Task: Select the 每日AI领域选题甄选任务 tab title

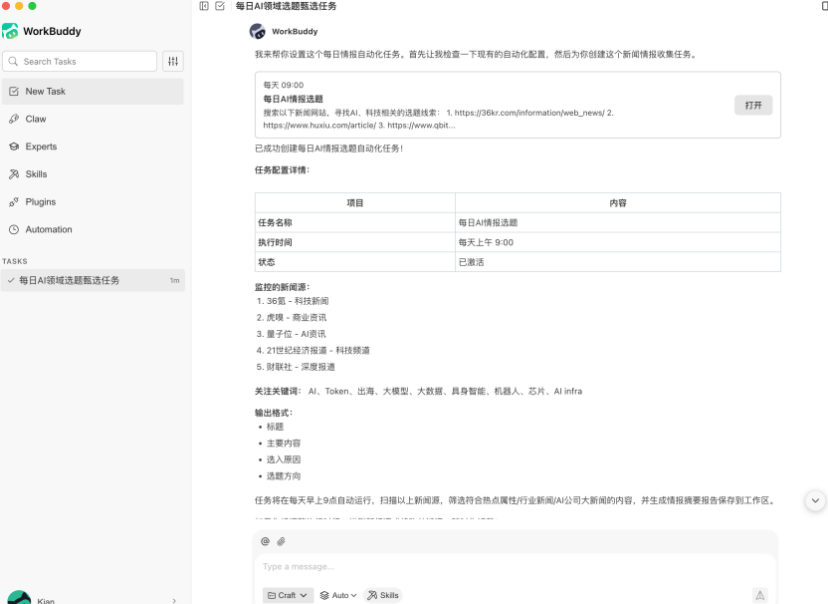Action: pos(284,6)
